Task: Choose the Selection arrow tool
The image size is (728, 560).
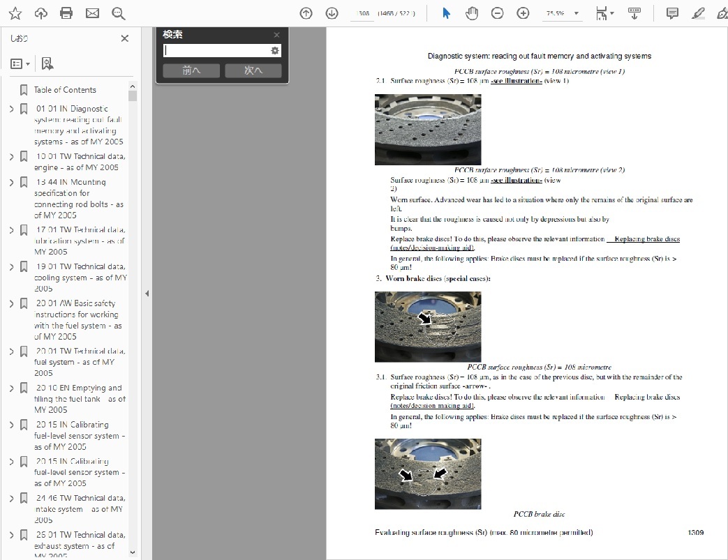Action: coord(446,13)
